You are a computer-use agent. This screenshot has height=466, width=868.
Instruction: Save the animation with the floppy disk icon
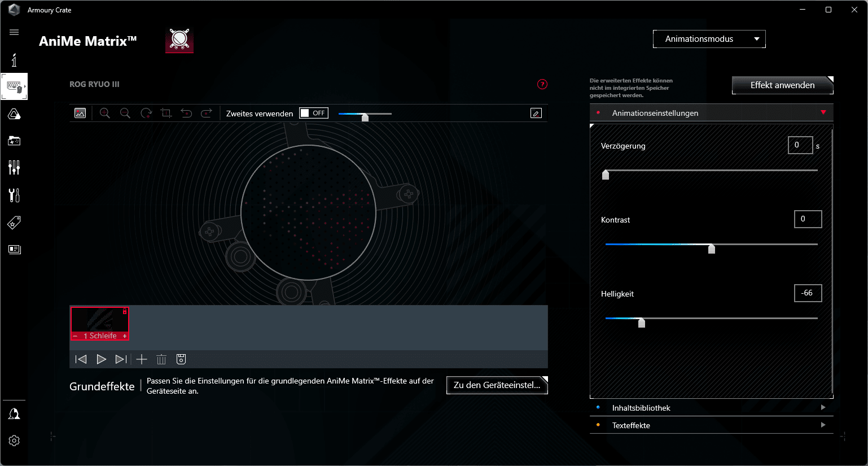coord(181,359)
